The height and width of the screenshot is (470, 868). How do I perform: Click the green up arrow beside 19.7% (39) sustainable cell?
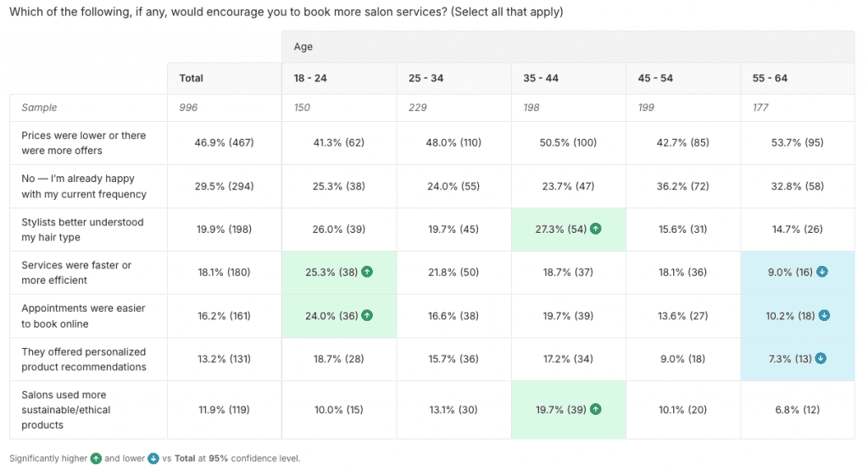click(x=596, y=409)
